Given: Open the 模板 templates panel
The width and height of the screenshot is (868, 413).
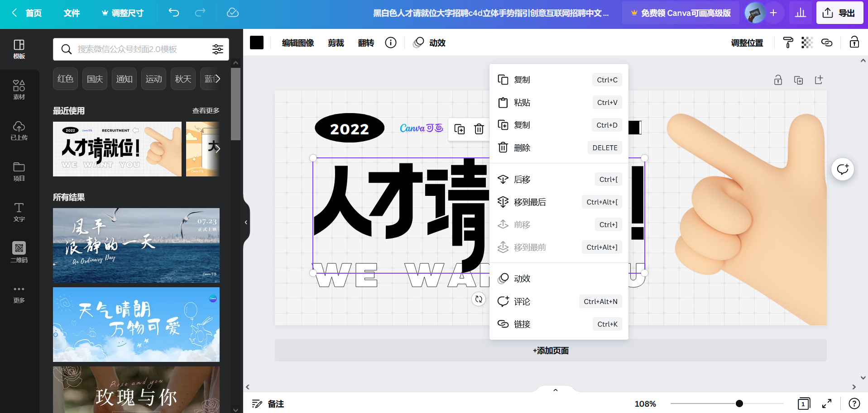Looking at the screenshot, I should tap(19, 49).
